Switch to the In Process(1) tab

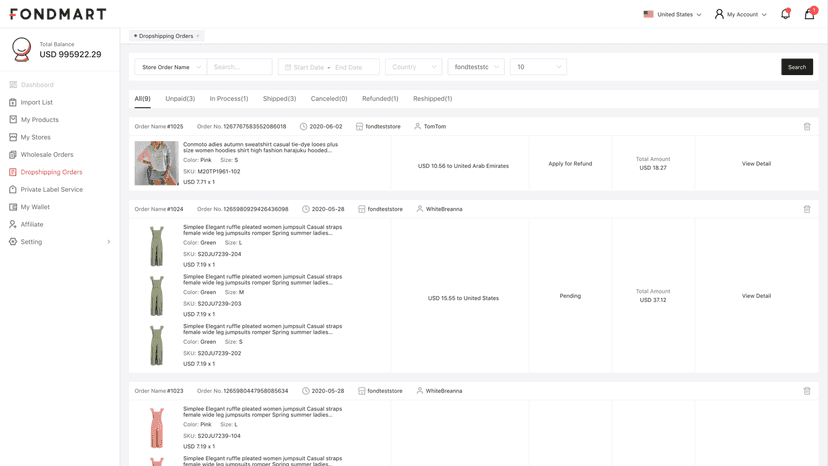pyautogui.click(x=229, y=99)
